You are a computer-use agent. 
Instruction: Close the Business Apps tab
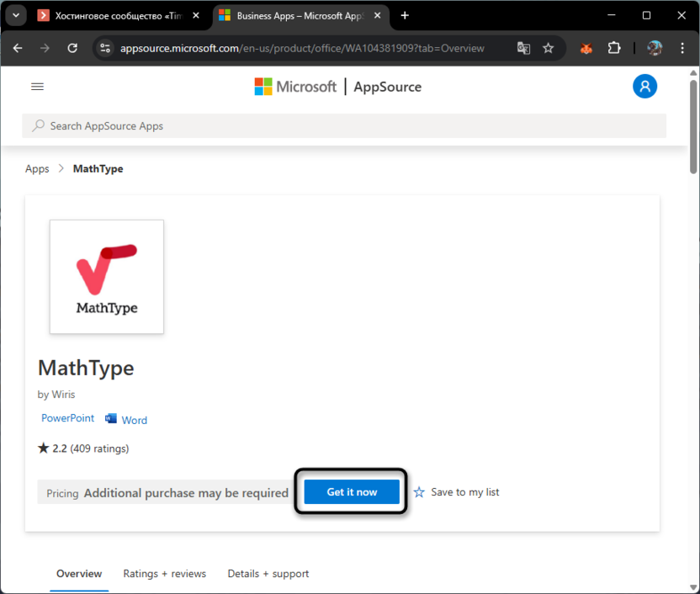click(377, 16)
